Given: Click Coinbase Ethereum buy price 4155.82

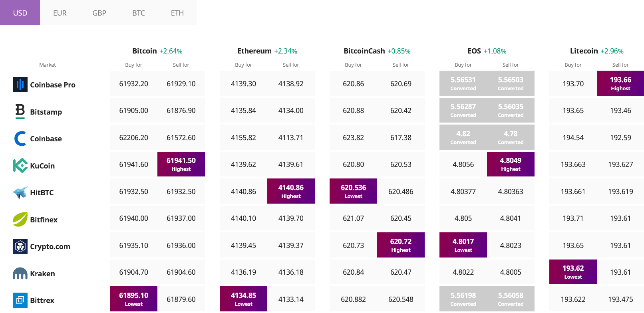Looking at the screenshot, I should (x=243, y=137).
